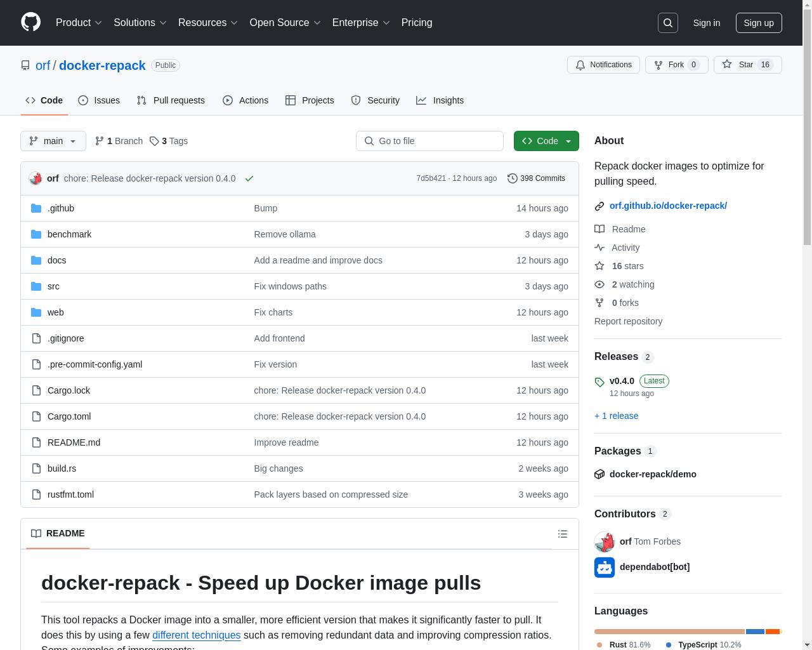This screenshot has height=650, width=812.
Task: Fork the repository button
Action: click(x=676, y=65)
